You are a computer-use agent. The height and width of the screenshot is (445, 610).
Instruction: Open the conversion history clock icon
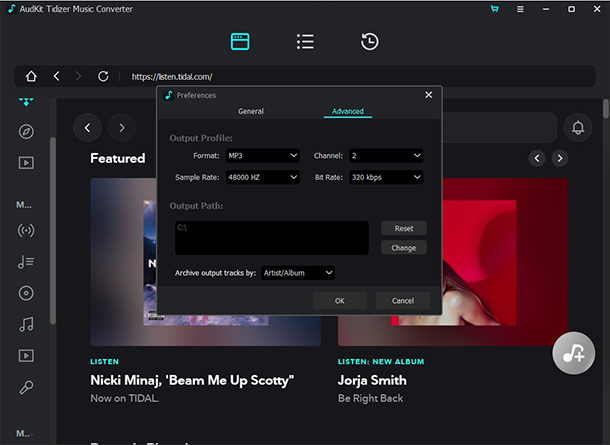[x=370, y=42]
